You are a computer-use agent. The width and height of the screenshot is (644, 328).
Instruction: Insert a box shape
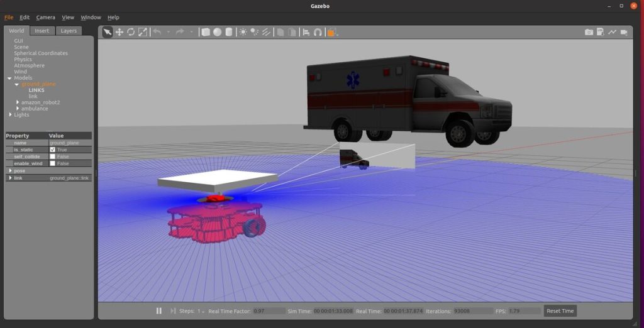coord(206,32)
